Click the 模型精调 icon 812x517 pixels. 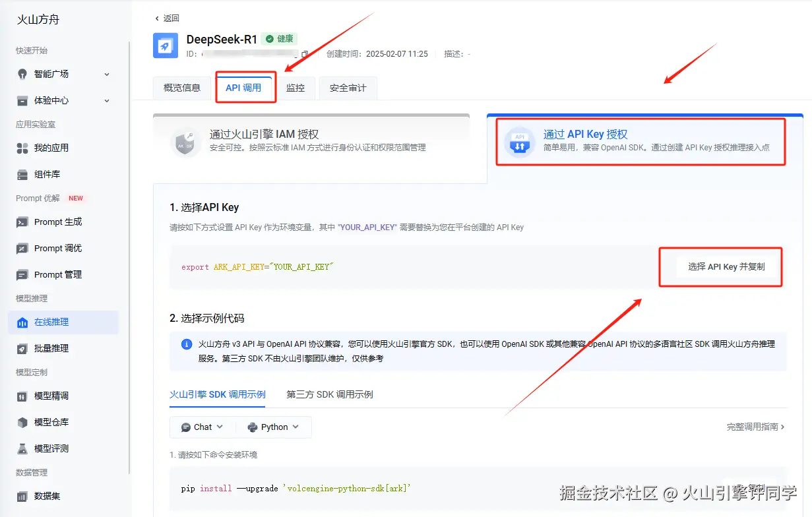click(x=22, y=396)
